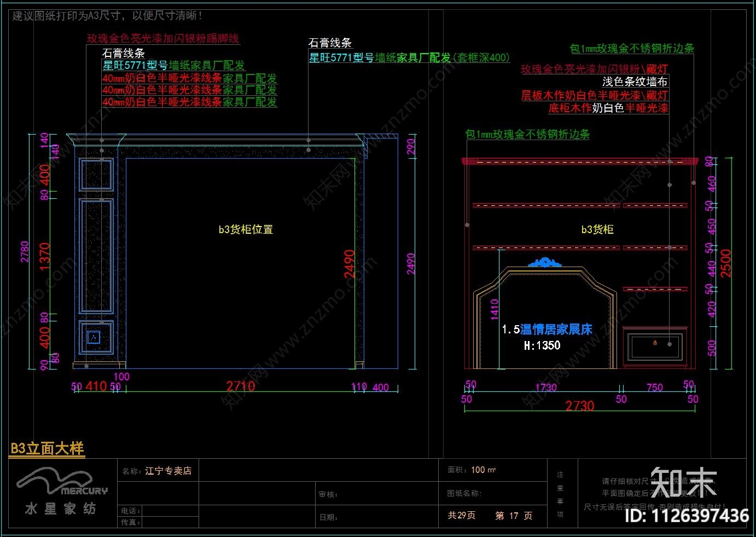
Task: Select the 底柜木作奶白色半哑光漆 annotation
Action: [x=608, y=108]
